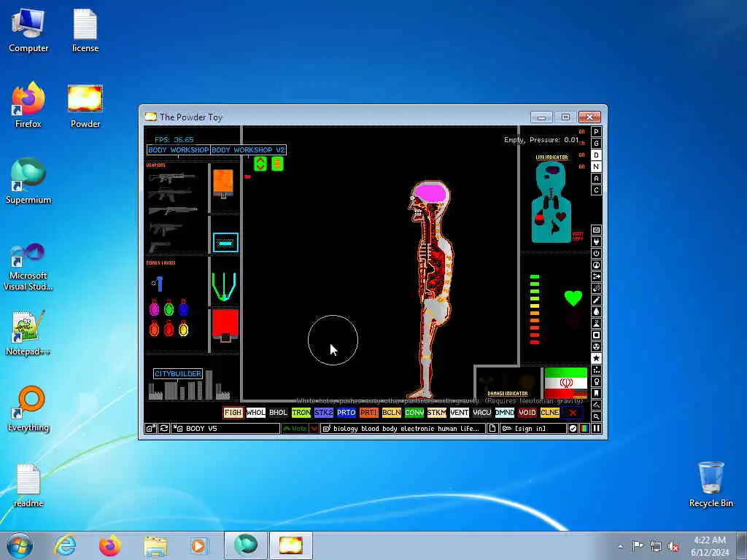Select the TRON element
The width and height of the screenshot is (747, 560).
301,413
